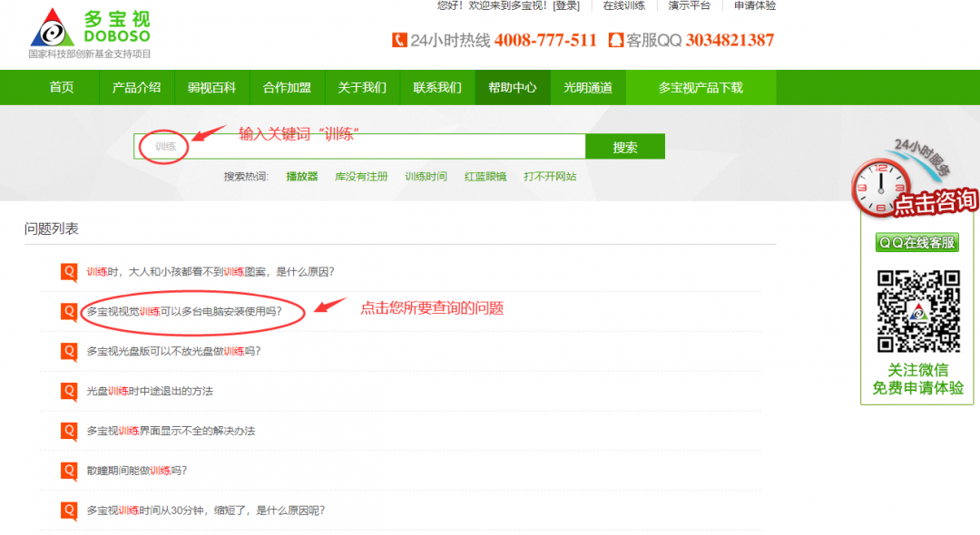
Task: Click the Q icon beside 大人和小孩都看不到训练图案
Action: pyautogui.click(x=69, y=271)
